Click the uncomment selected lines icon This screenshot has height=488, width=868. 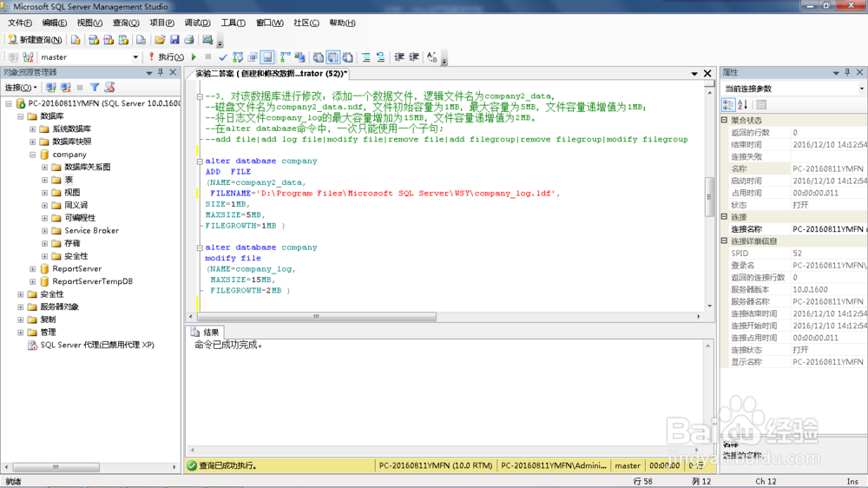point(381,57)
